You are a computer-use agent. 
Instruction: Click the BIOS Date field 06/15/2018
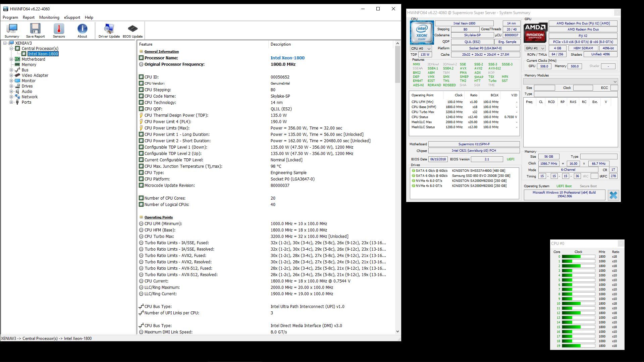tap(438, 159)
